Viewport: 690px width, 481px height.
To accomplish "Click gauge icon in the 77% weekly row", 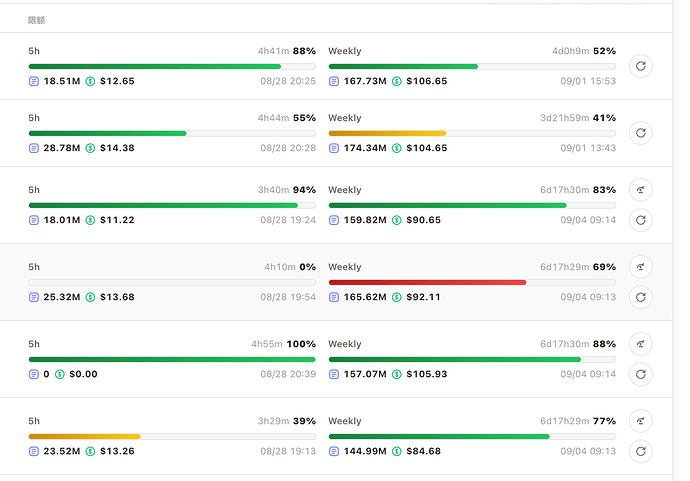I will (641, 421).
